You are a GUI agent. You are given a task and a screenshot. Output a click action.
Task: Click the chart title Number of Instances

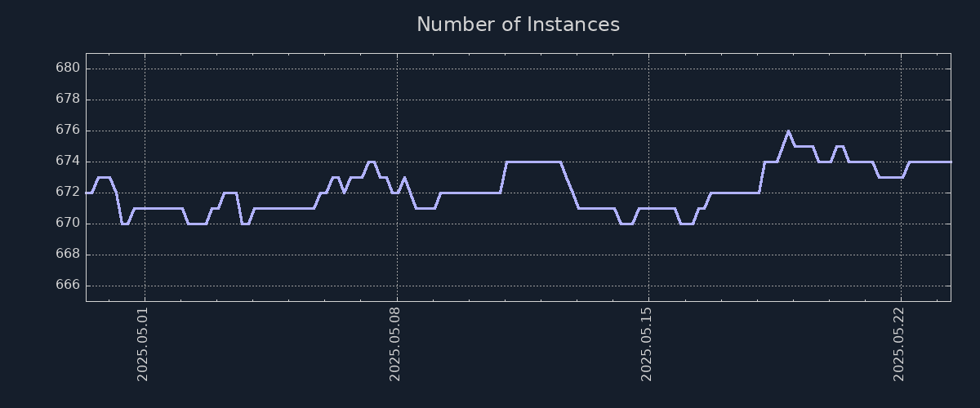pyautogui.click(x=518, y=24)
